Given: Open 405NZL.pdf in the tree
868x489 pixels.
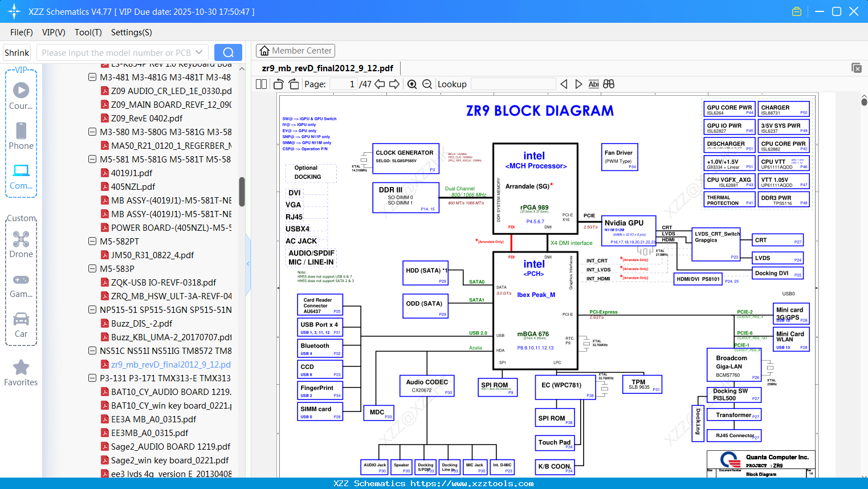Looking at the screenshot, I should (133, 186).
